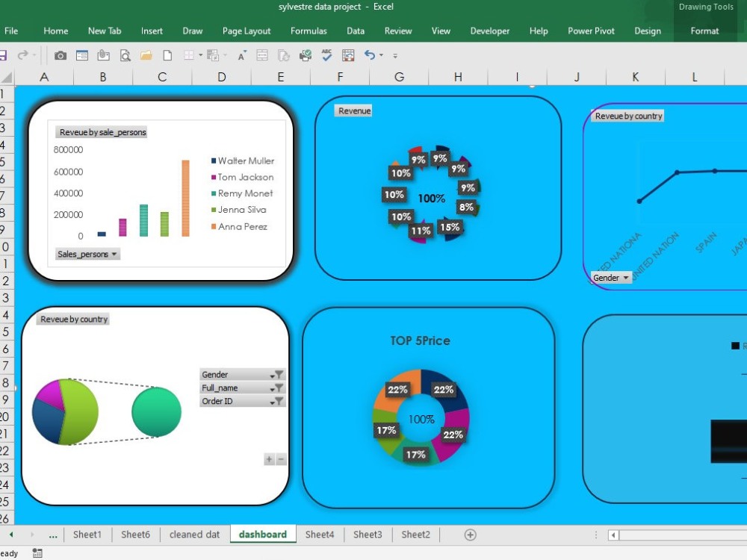
Task: Open the Undo history dropdown arrow
Action: 381,56
